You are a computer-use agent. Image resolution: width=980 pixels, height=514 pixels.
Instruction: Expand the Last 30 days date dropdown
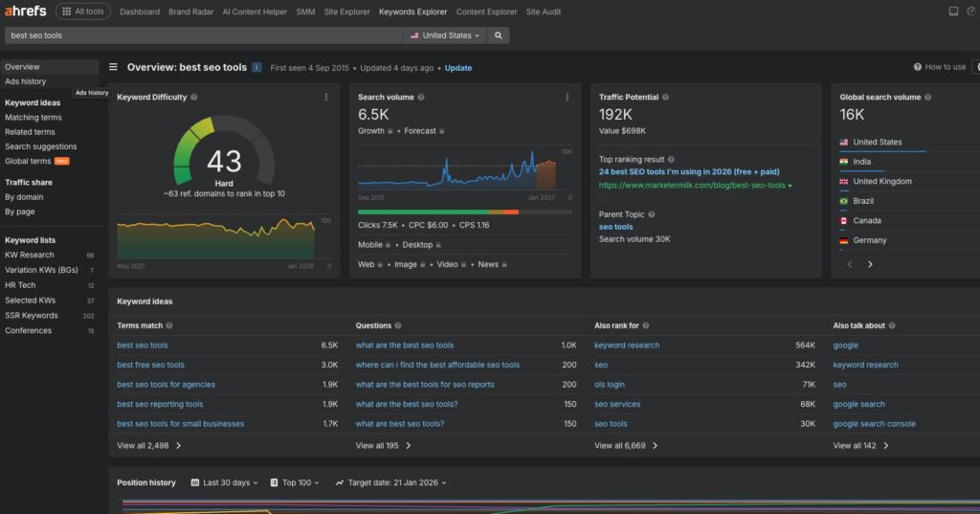coord(224,482)
